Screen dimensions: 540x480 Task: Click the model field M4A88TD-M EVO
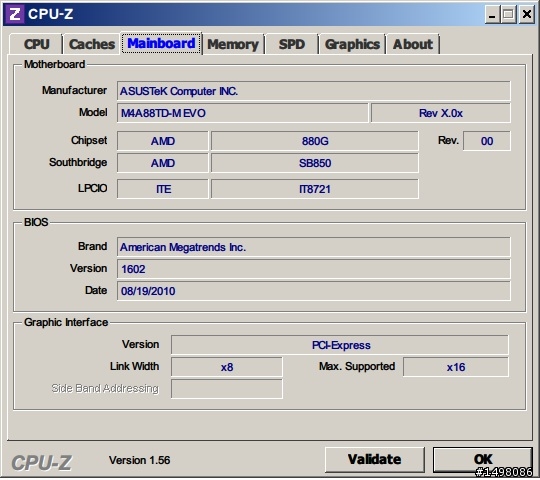pos(242,113)
